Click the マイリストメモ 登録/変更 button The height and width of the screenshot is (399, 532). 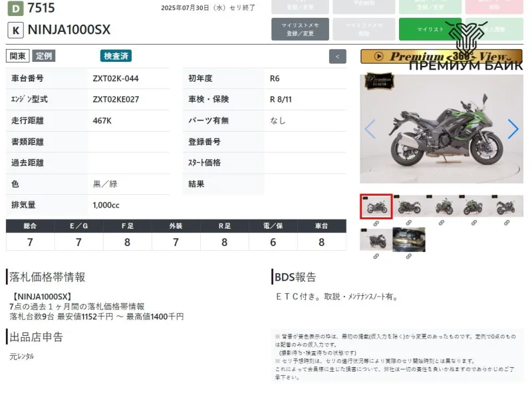tap(300, 29)
